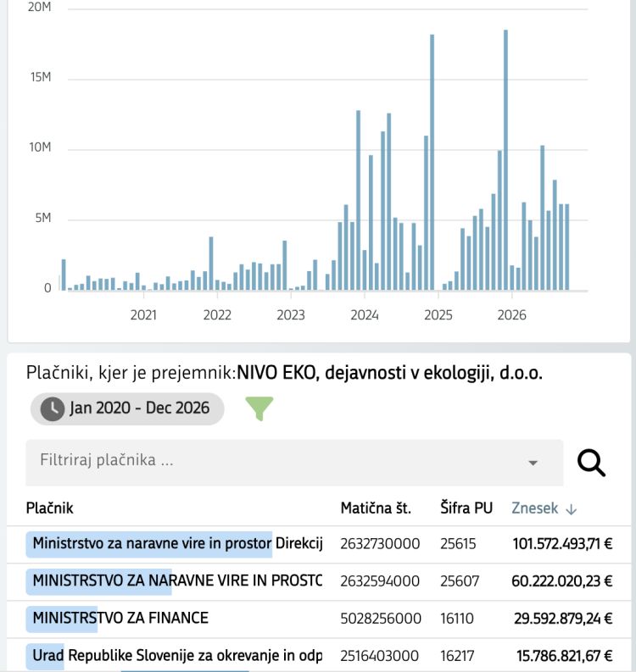This screenshot has width=636, height=672.
Task: Click the 2022 x-axis label
Action: (217, 315)
